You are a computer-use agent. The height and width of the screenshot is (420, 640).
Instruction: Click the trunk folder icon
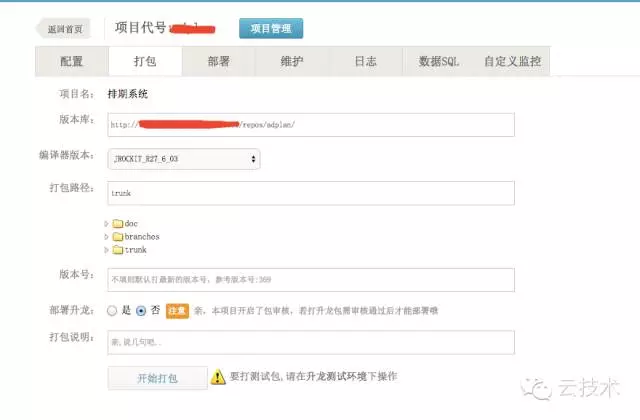coord(117,250)
